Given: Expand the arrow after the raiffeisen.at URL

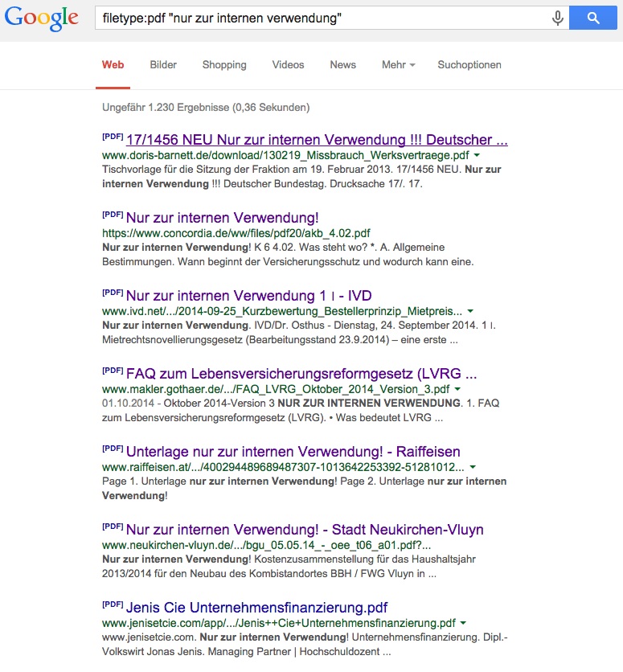Looking at the screenshot, I should pyautogui.click(x=473, y=468).
